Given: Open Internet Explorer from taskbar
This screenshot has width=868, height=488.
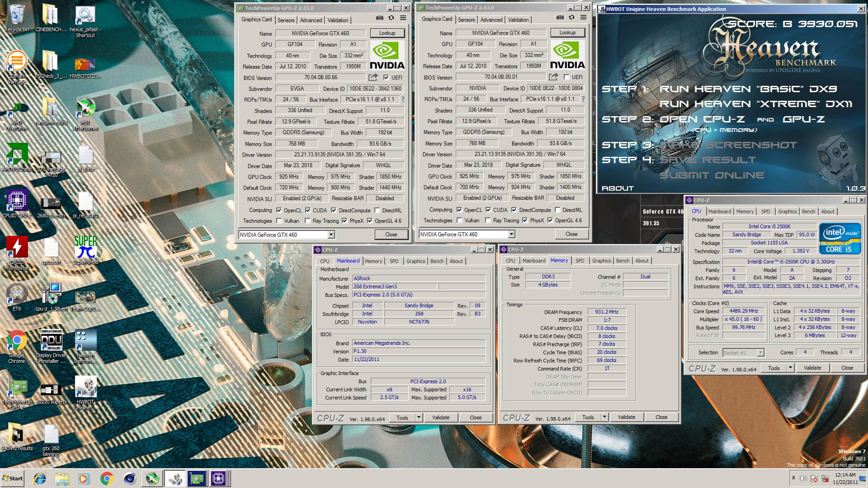Looking at the screenshot, I should point(40,479).
